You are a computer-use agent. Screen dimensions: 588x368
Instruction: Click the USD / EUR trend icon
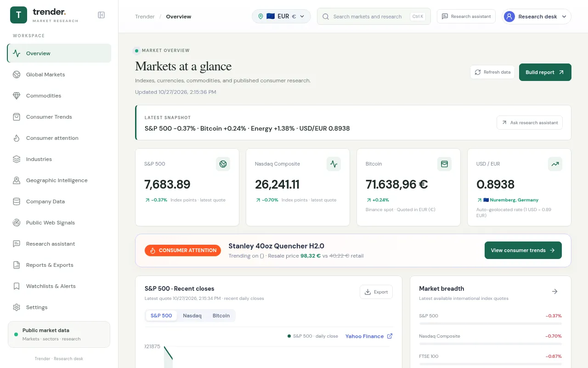click(555, 164)
